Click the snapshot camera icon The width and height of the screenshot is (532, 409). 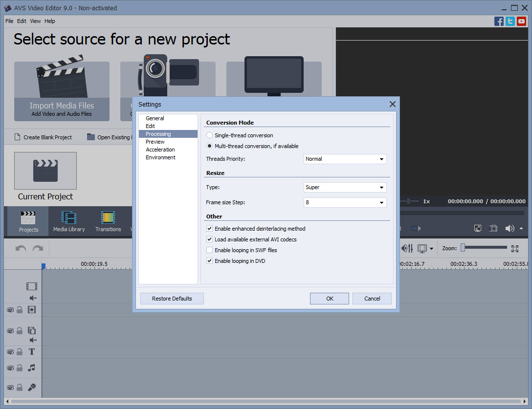pyautogui.click(x=493, y=228)
